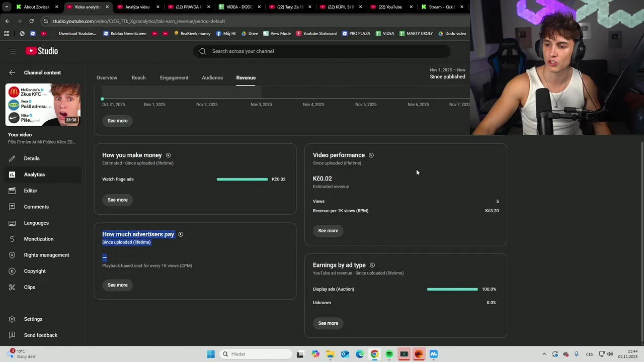This screenshot has width=644, height=362.
Task: Open Spotify from the taskbar
Action: coord(389,354)
